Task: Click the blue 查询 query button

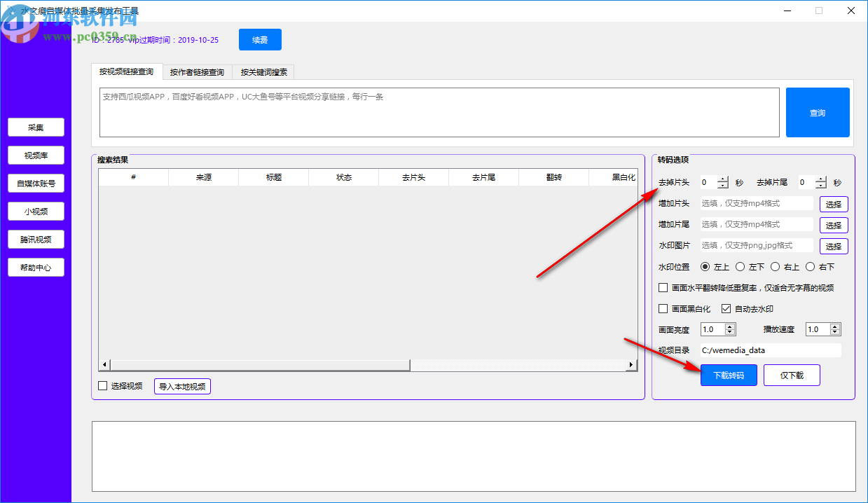Action: 818,112
